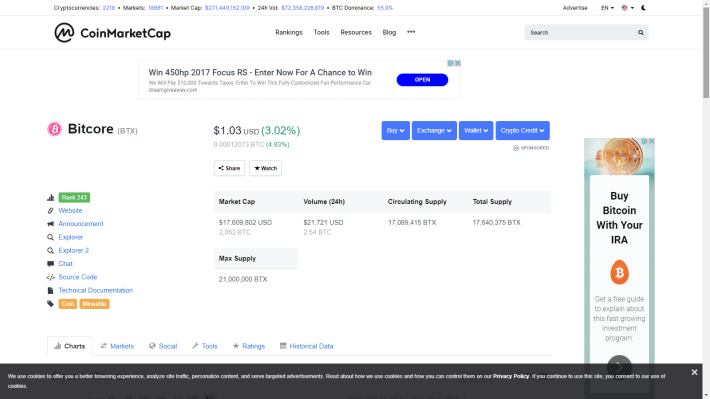Click the IRA ad next arrow
The width and height of the screenshot is (710, 399).
click(619, 366)
